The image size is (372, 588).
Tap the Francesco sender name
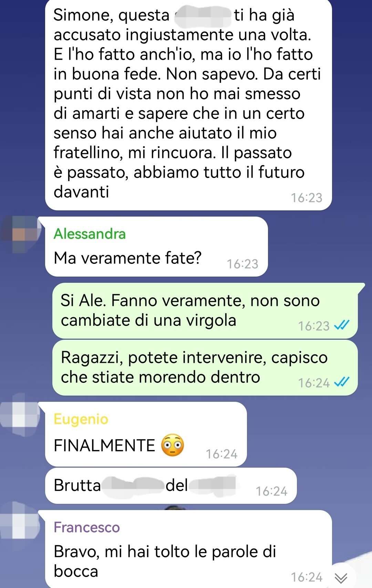(87, 527)
